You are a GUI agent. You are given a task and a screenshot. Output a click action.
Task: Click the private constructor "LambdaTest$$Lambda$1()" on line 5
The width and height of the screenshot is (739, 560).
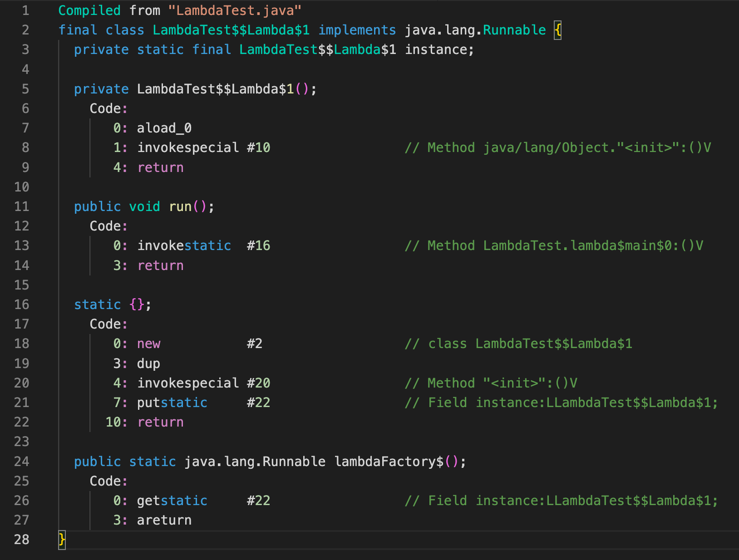[x=223, y=89]
